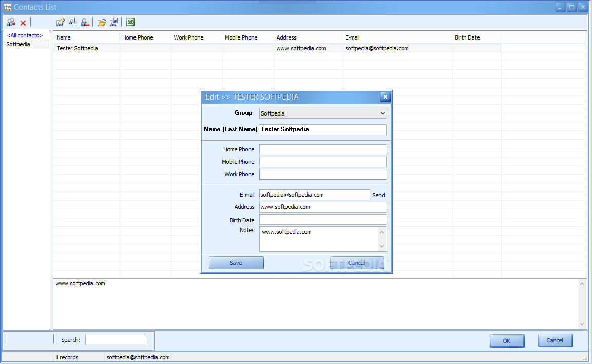Click the edit contact details icon
Screen dimensions: 592x364
(73, 22)
